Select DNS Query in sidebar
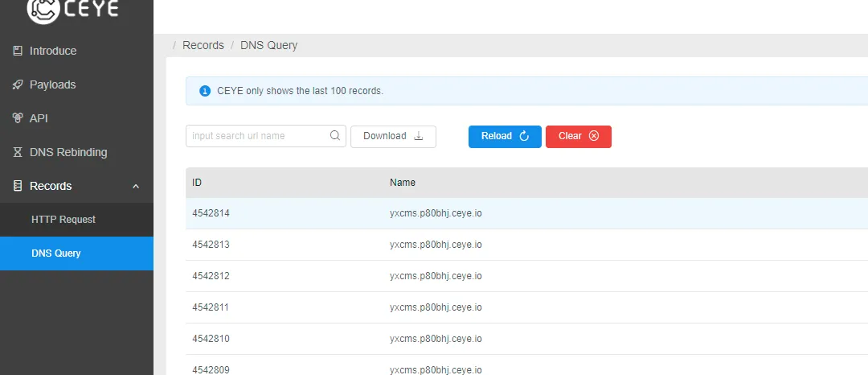The height and width of the screenshot is (375, 868). [x=56, y=253]
